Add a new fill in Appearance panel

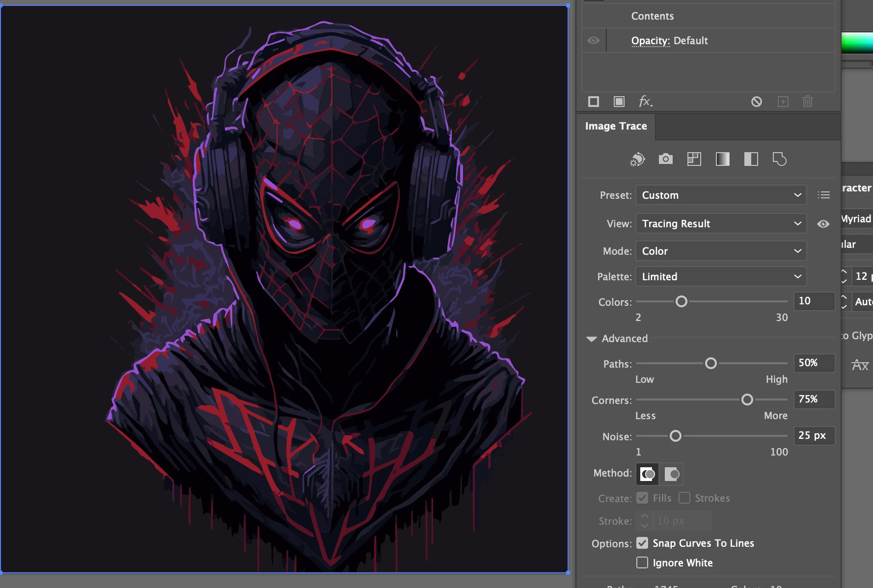619,102
